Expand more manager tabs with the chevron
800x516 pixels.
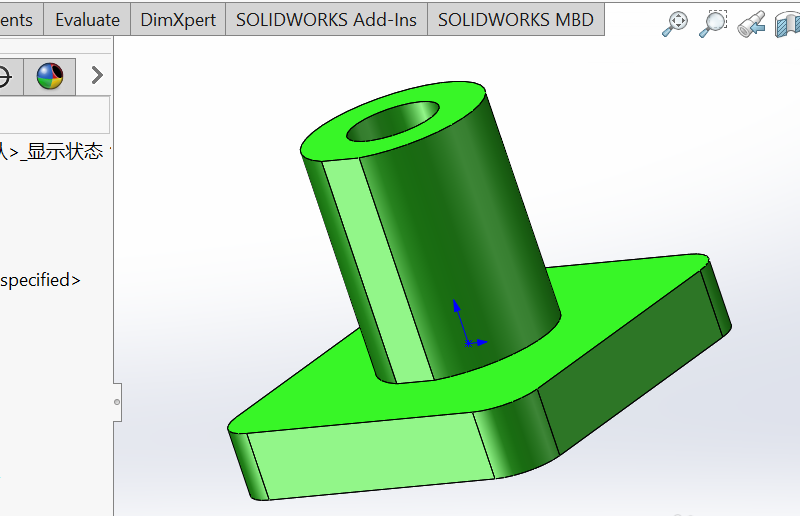pyautogui.click(x=97, y=76)
